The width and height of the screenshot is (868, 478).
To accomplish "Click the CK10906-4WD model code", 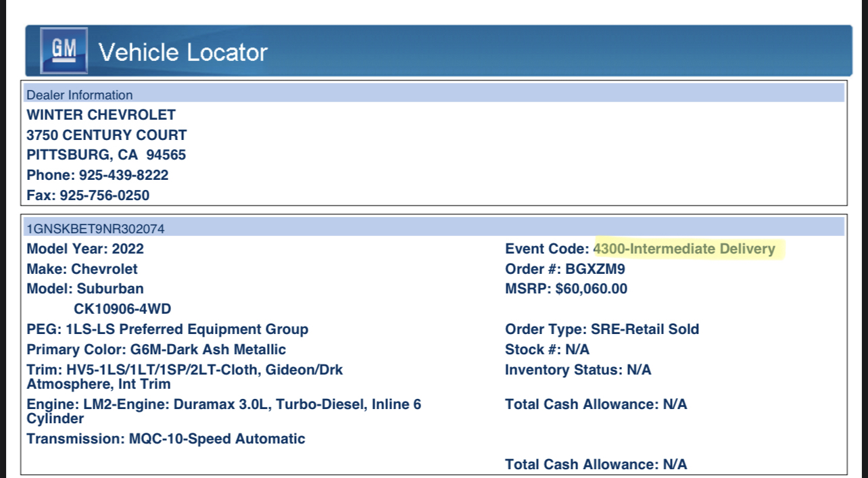I will tap(122, 309).
